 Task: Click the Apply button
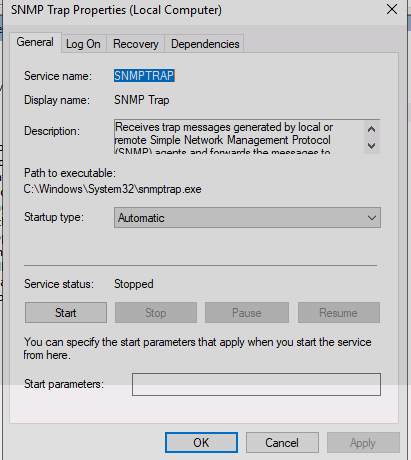coord(363,443)
